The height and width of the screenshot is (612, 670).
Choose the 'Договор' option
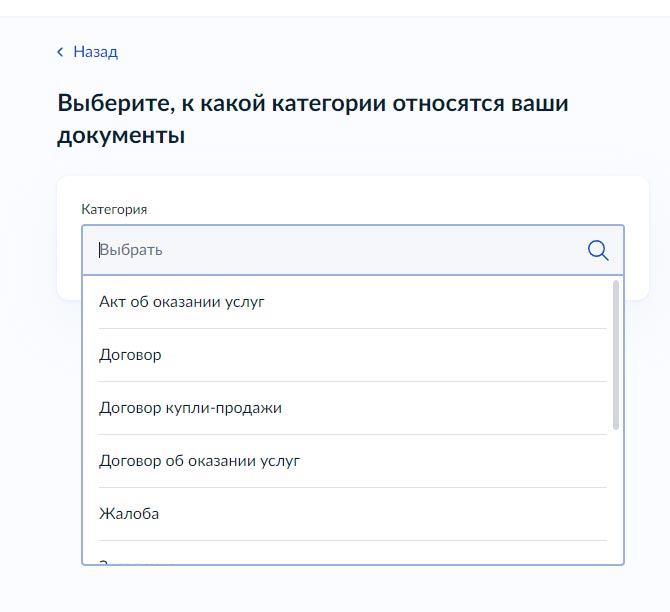[x=353, y=355]
